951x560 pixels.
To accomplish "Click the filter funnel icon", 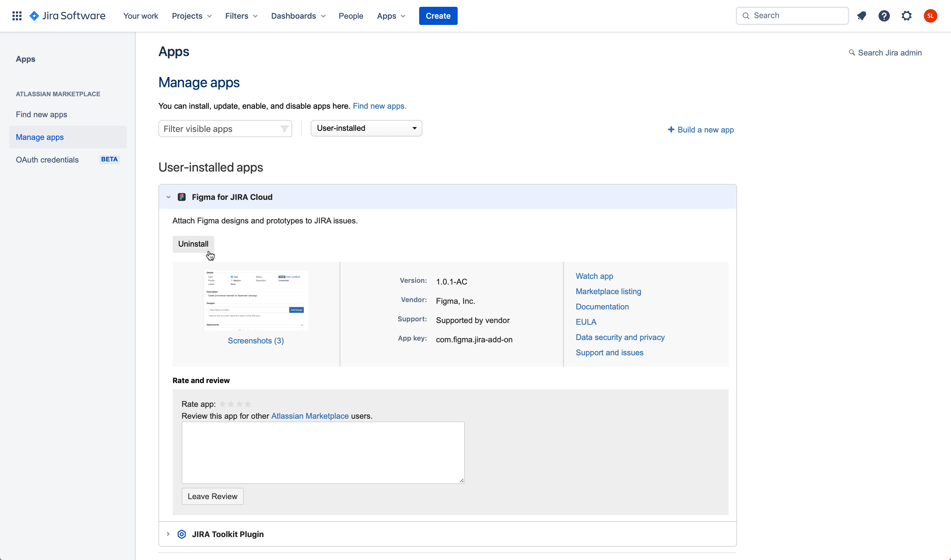I will coord(284,129).
